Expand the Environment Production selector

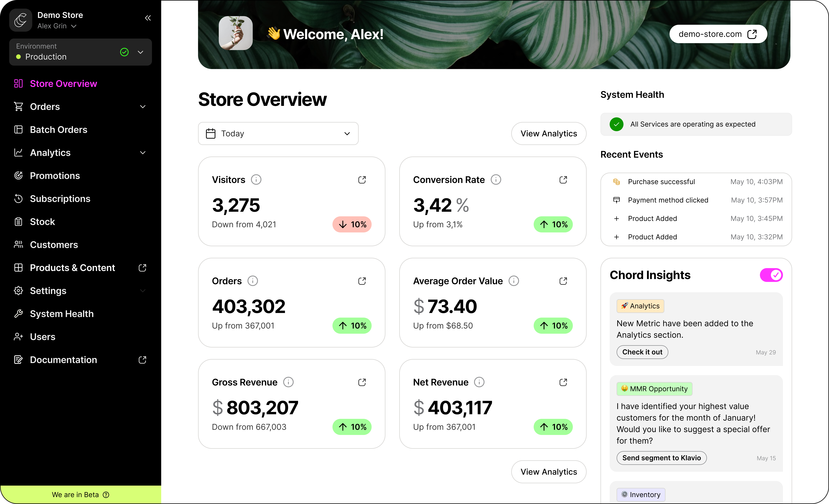point(140,52)
